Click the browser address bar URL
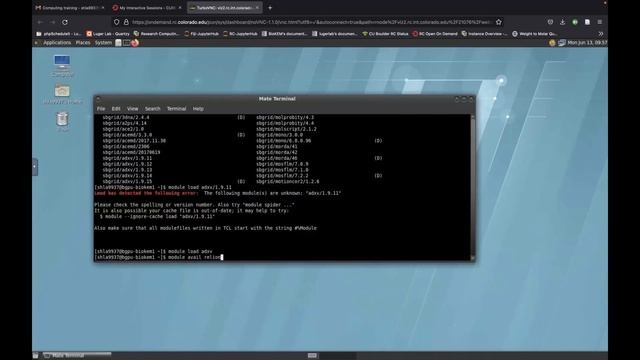The width and height of the screenshot is (640, 360). click(311, 22)
